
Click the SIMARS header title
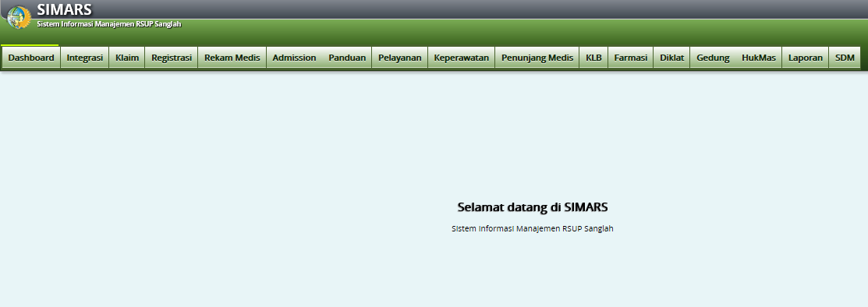coord(64,9)
